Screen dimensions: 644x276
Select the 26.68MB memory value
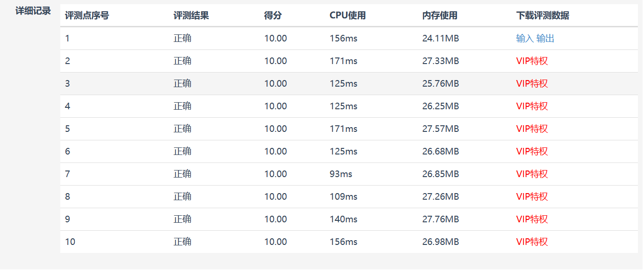441,152
